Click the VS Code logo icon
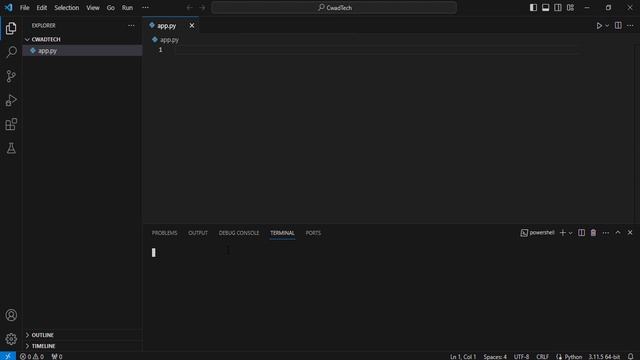 [x=8, y=7]
